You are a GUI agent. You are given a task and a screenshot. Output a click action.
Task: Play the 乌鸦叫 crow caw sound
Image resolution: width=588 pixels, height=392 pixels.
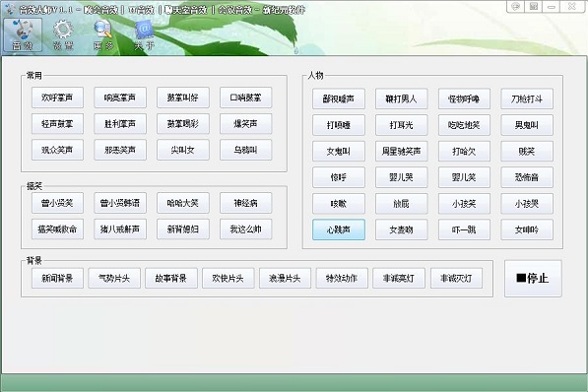click(x=245, y=150)
